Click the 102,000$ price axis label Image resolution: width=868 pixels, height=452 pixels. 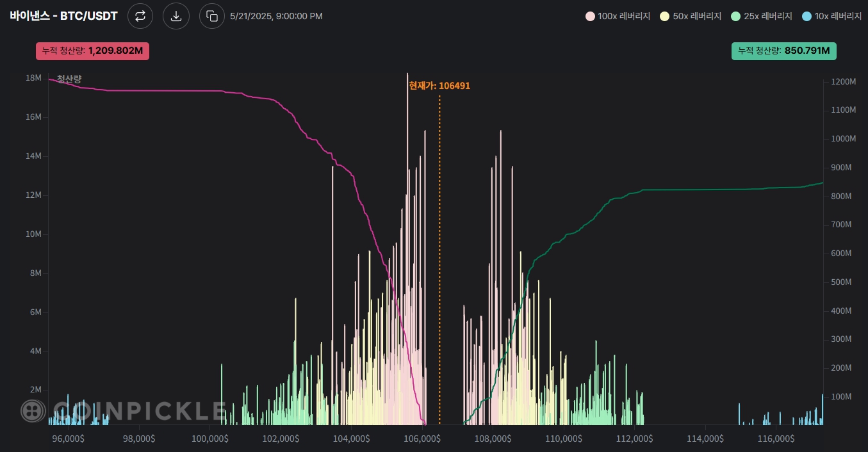coord(281,439)
